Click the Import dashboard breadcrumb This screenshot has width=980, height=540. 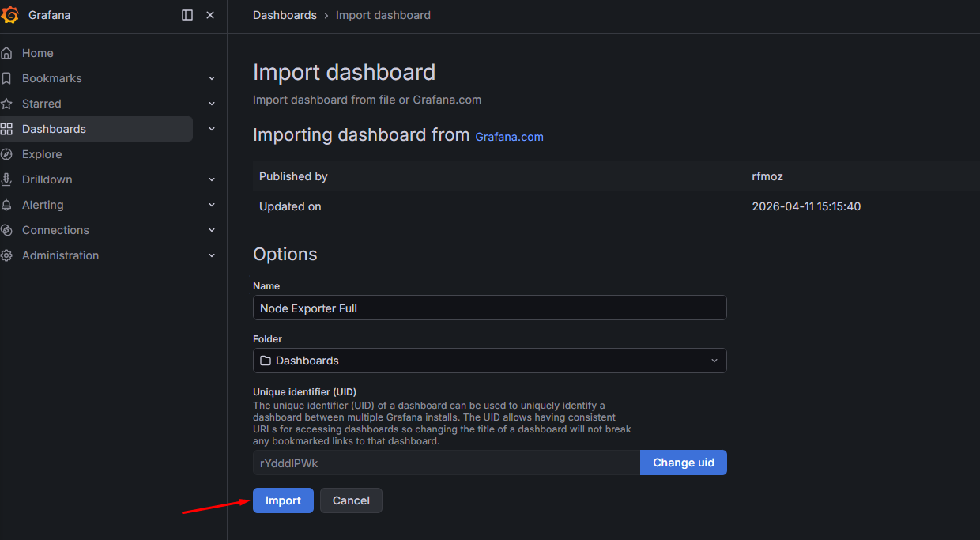pos(383,15)
